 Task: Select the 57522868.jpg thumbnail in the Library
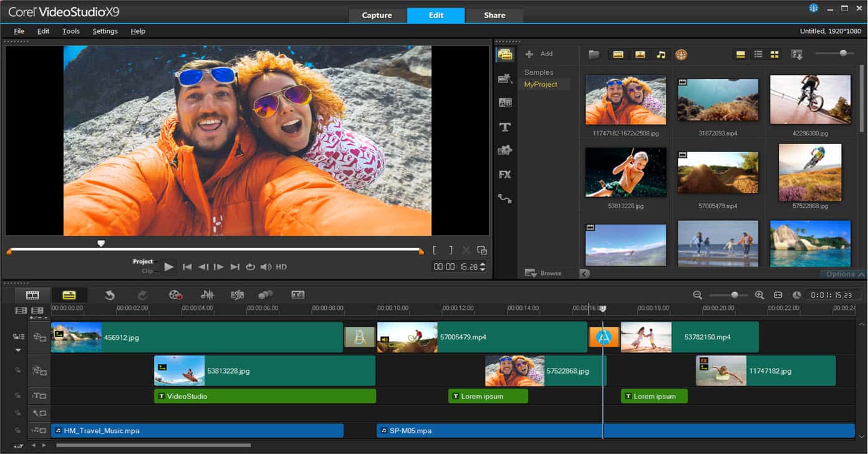(x=809, y=172)
